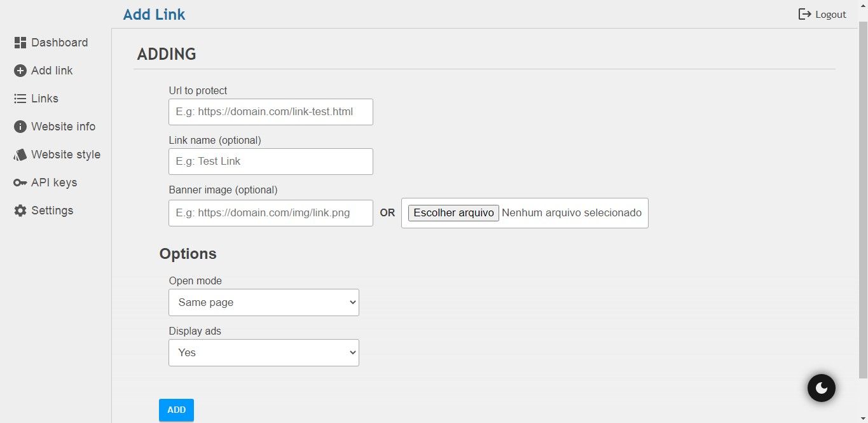This screenshot has height=423, width=868.
Task: Click the Dashboard grid icon
Action: point(20,43)
